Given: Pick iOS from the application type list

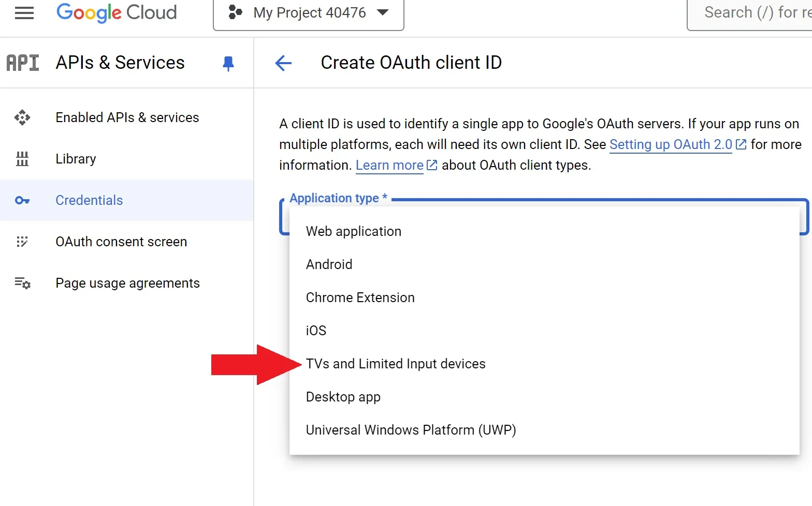Looking at the screenshot, I should click(316, 331).
